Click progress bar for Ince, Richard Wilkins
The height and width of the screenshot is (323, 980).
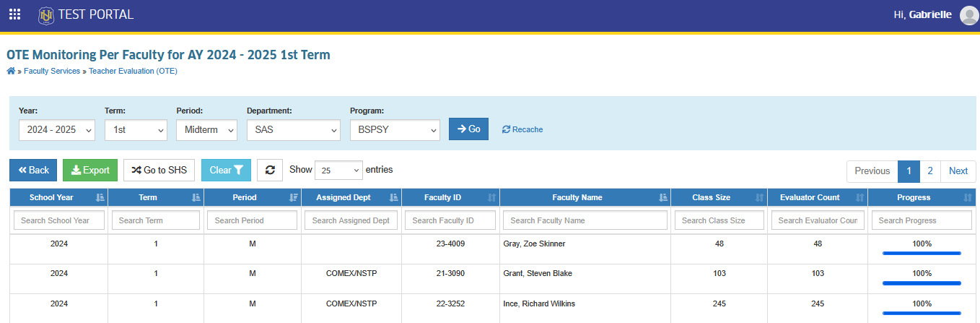(x=922, y=313)
